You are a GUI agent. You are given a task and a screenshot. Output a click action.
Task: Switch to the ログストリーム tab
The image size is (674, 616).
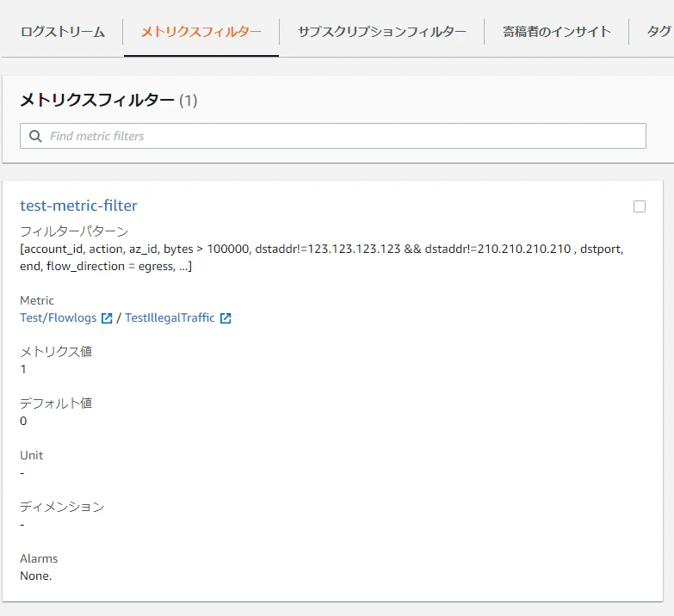63,32
